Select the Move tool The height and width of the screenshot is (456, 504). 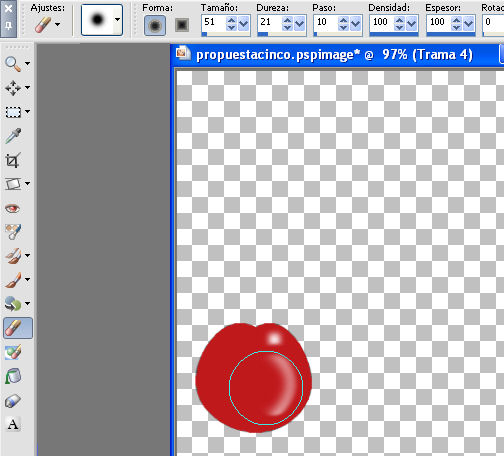pyautogui.click(x=13, y=88)
